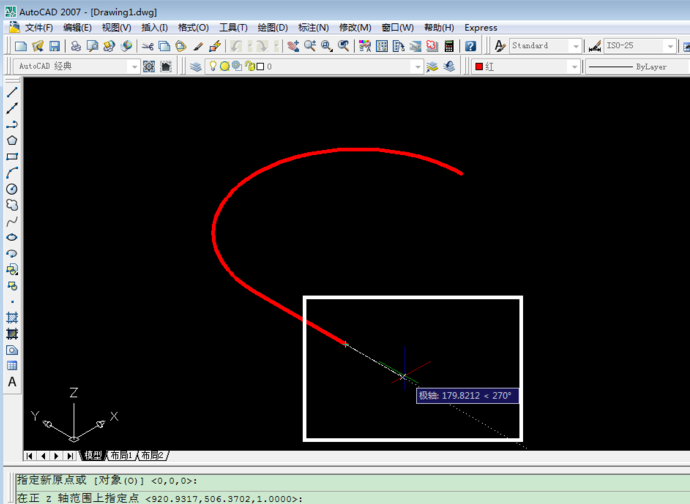Create a new drawing with QNew icon
The height and width of the screenshot is (504, 690).
(21, 46)
